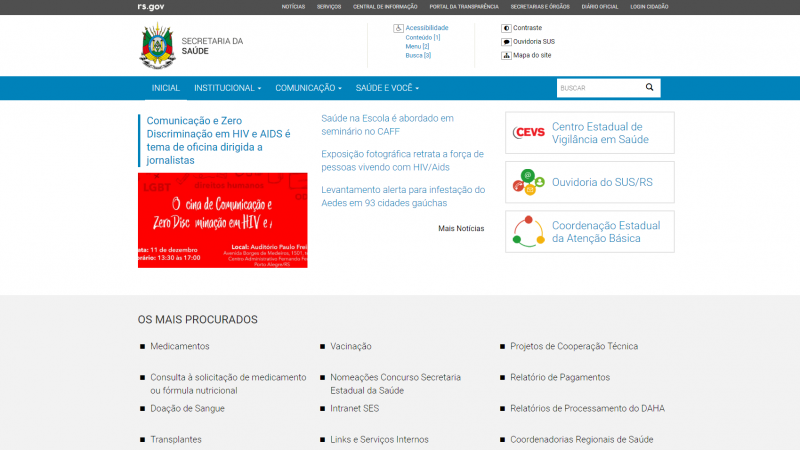Click the search magnifying glass icon
Viewport: 800px width, 450px height.
point(649,88)
